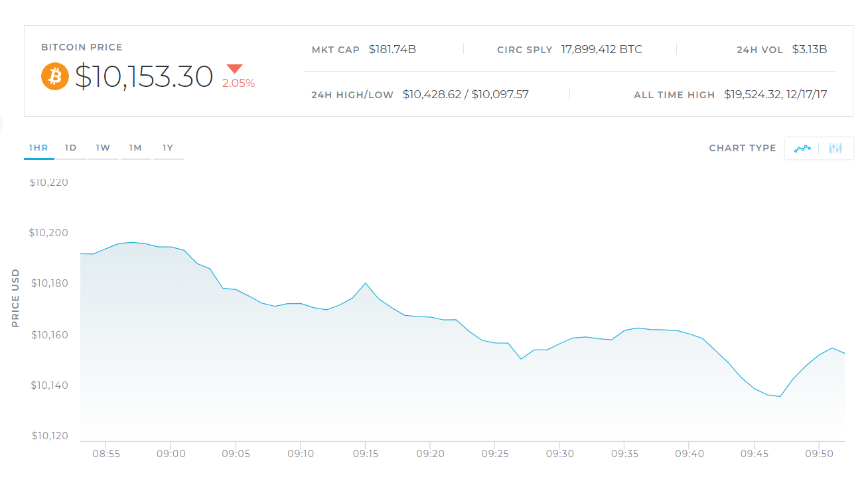Screen dimensions: 868x487
Task: Click the 09:20 time axis label
Action: click(x=430, y=454)
